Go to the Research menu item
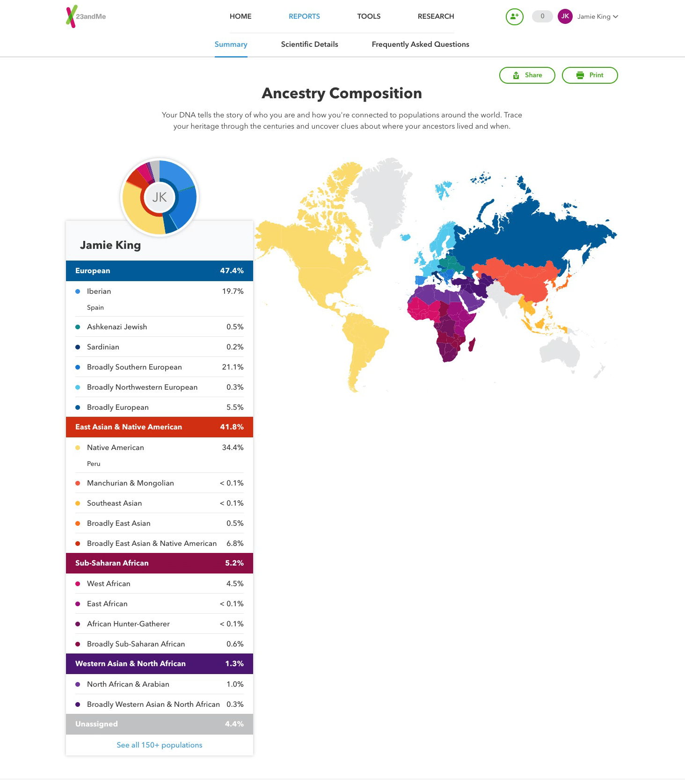 tap(436, 16)
